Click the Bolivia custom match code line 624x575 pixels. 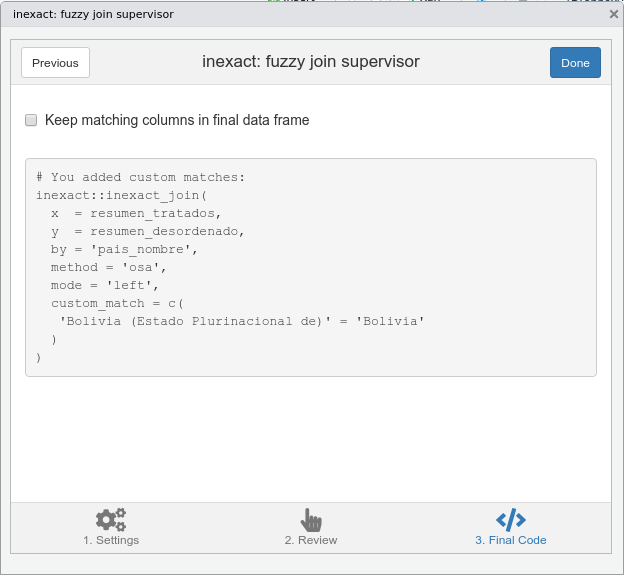pos(243,321)
